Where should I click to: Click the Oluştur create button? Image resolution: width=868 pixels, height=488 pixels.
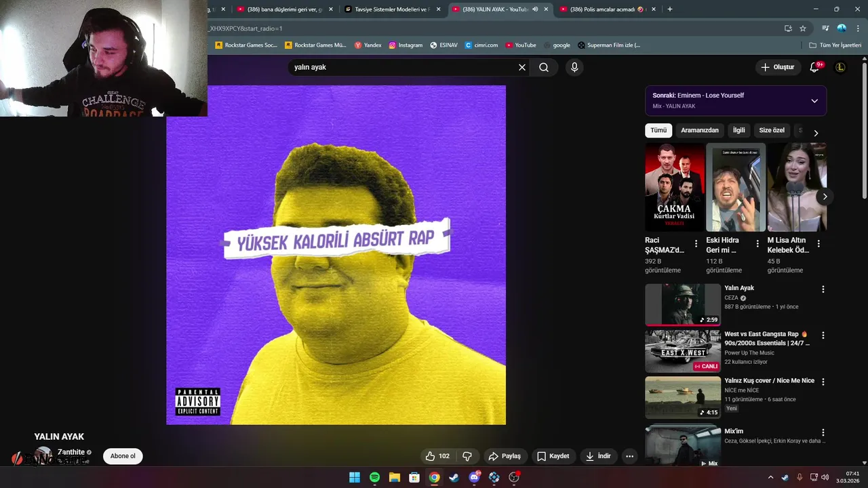click(777, 67)
